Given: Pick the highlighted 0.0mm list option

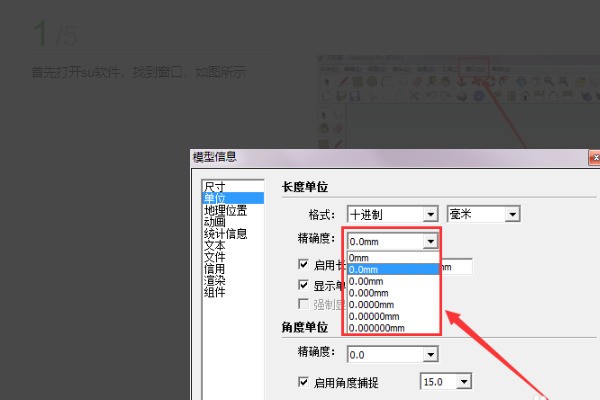Looking at the screenshot, I should click(393, 269).
